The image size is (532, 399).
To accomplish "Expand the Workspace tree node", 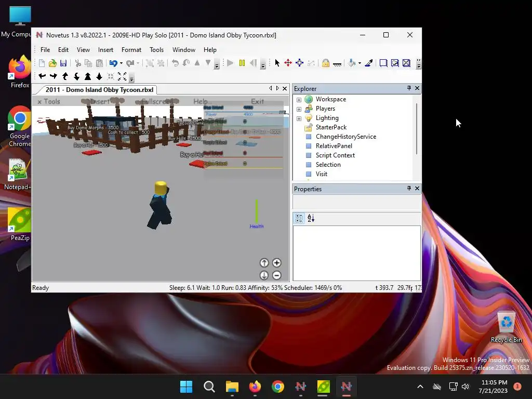I will [299, 100].
